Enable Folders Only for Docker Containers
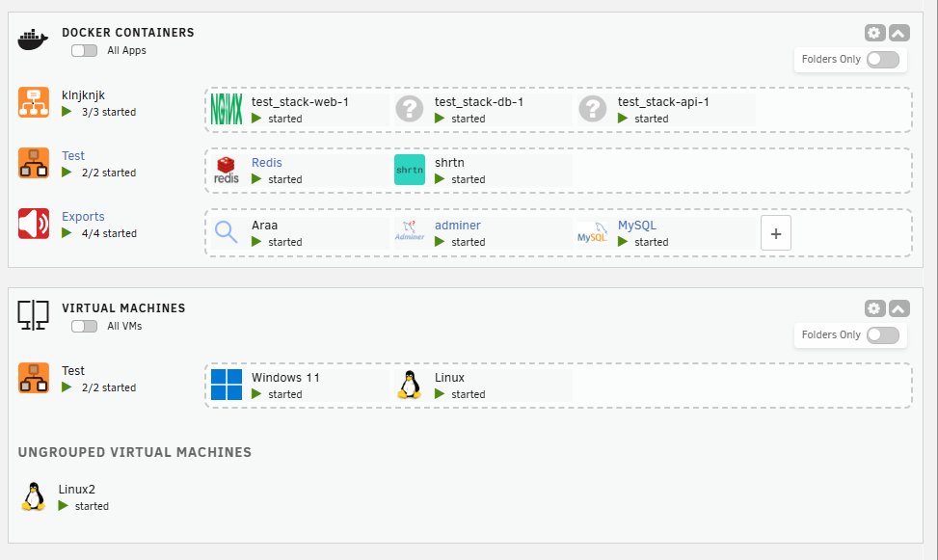Screen dimensions: 938x560 pyautogui.click(x=883, y=59)
